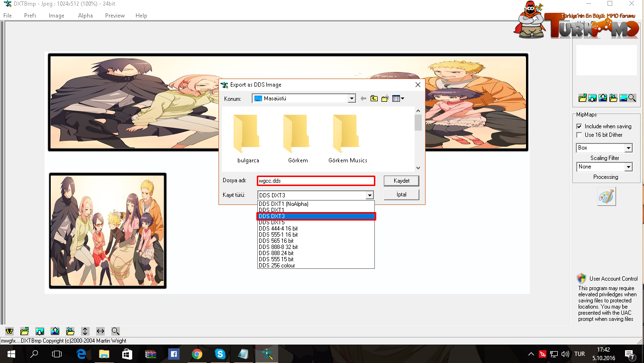Click the picture with down arrow in the bottom toolbar
Image resolution: width=644 pixels, height=363 pixels.
coord(40,331)
